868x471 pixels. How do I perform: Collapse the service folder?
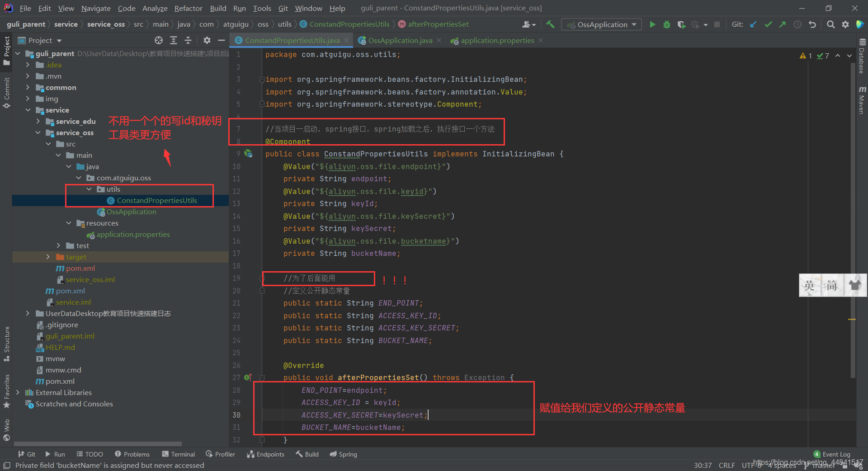[x=28, y=110]
